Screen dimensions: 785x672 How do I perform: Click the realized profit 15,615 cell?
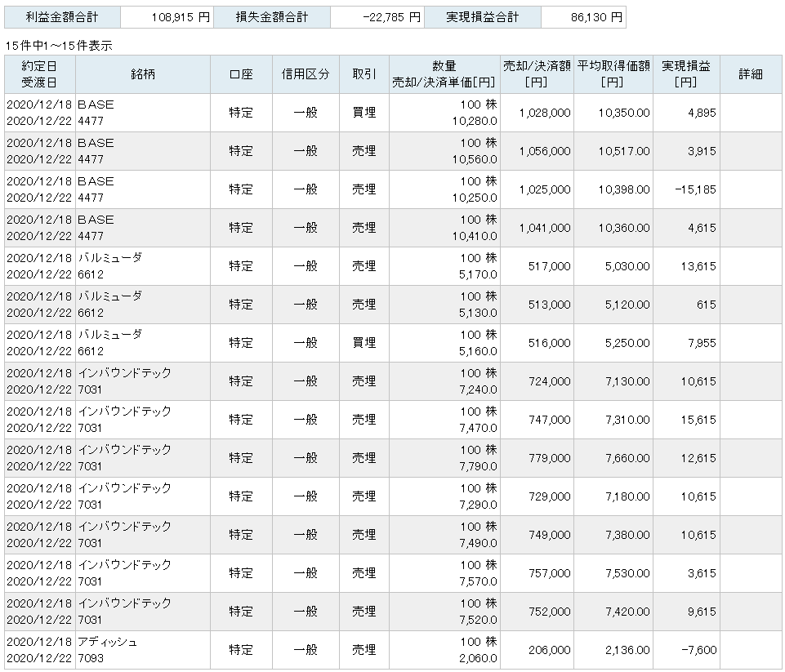[x=686, y=420]
